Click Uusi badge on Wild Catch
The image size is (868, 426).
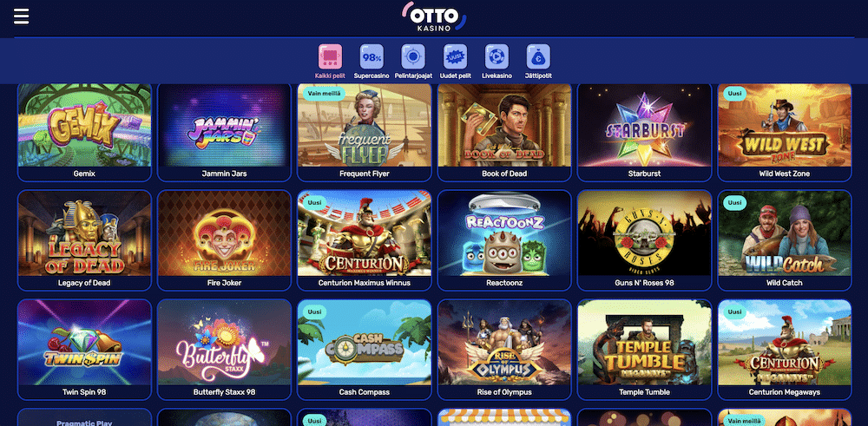(734, 202)
